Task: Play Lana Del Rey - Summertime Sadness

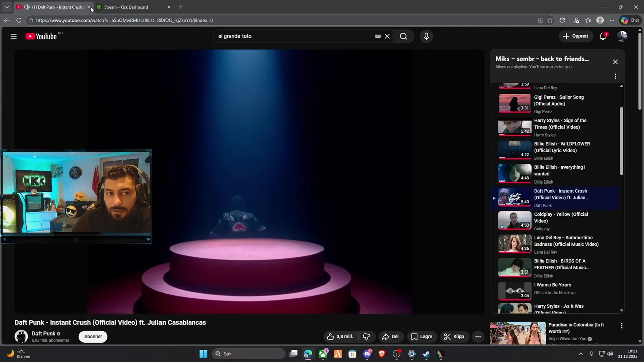Action: click(x=556, y=244)
